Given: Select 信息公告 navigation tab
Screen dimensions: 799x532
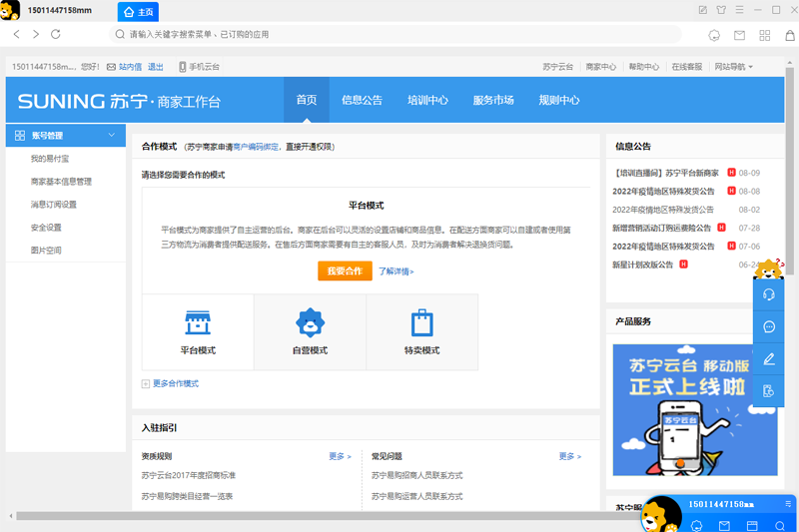Looking at the screenshot, I should coord(362,100).
